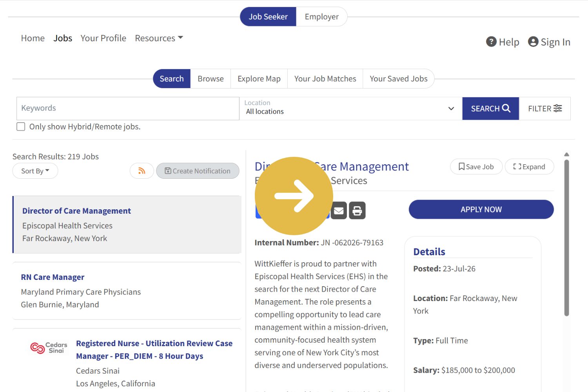Open Your Job Matches tab
Viewport: 588px width, 392px height.
point(325,78)
